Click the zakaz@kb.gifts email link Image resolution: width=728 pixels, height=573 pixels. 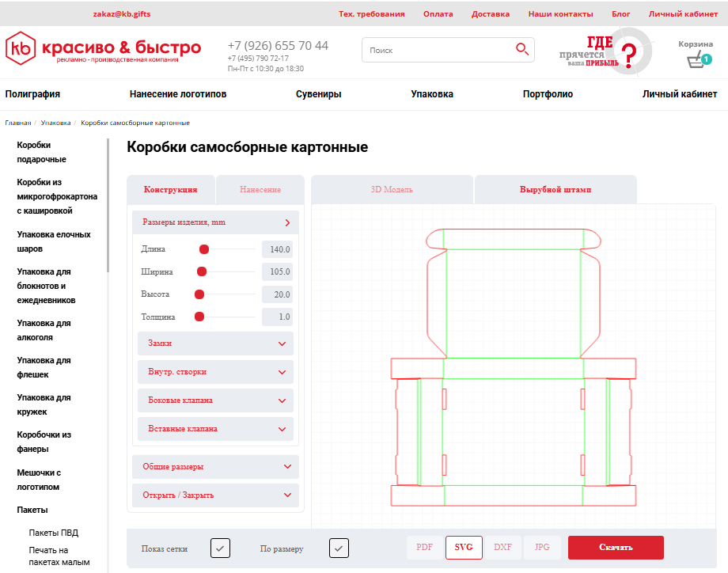122,14
